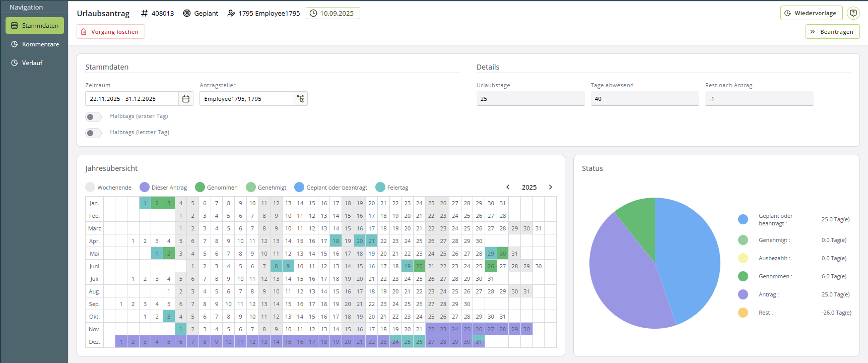868x363 pixels.
Task: Go to next year after 2025
Action: click(x=550, y=187)
